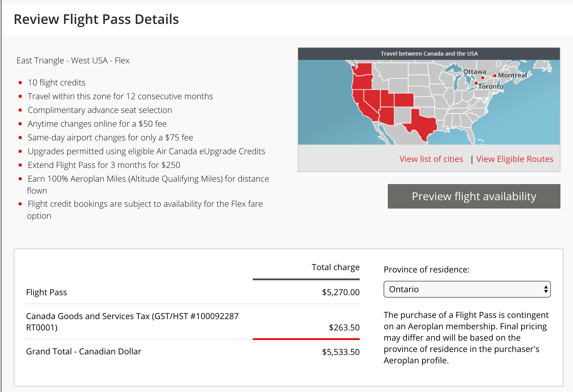Open the Province of residence dropdown

[467, 289]
